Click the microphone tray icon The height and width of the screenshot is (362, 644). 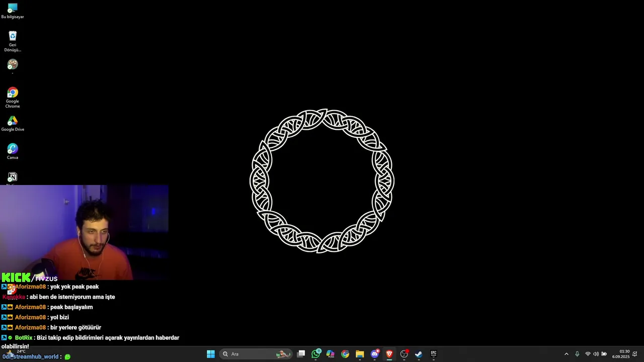tap(577, 354)
